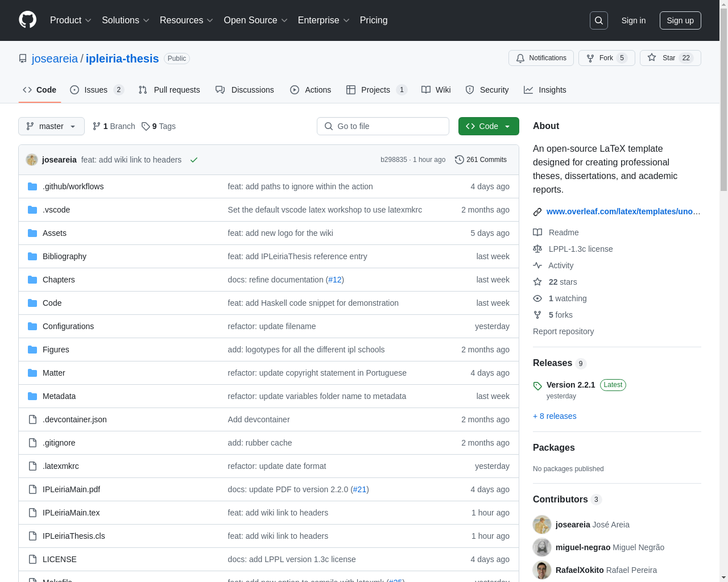The height and width of the screenshot is (582, 728).
Task: Click the b298835 commit hash
Action: [394, 160]
